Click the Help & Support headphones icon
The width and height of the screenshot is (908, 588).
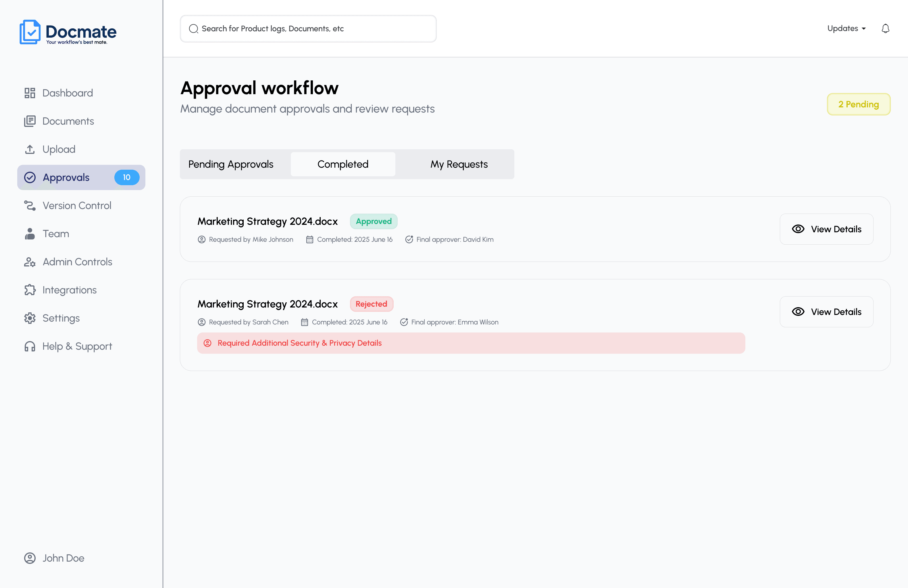coord(30,346)
